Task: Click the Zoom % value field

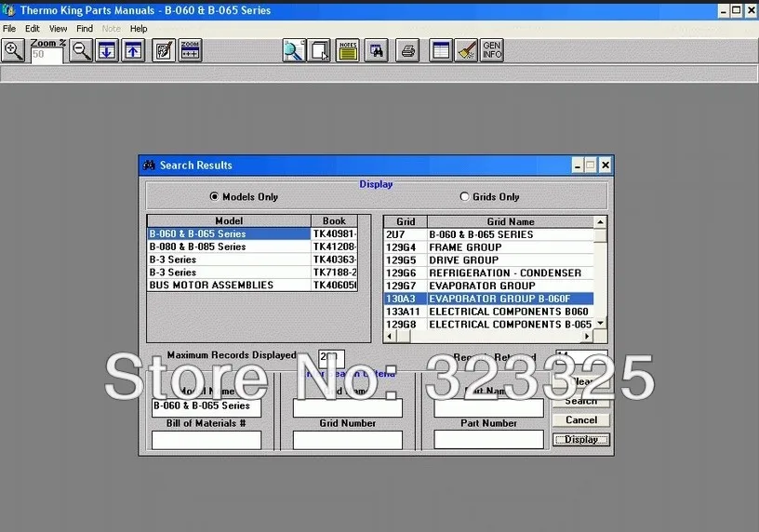Action: pyautogui.click(x=47, y=55)
